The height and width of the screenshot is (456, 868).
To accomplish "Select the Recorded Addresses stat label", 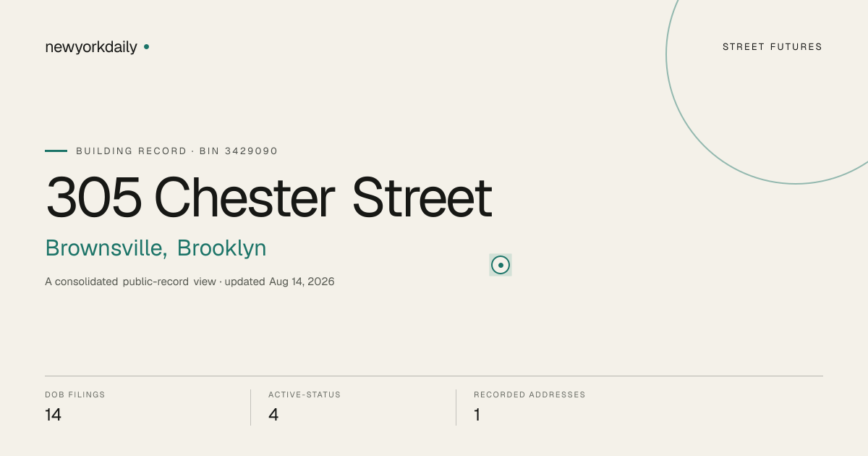I will 529,395.
